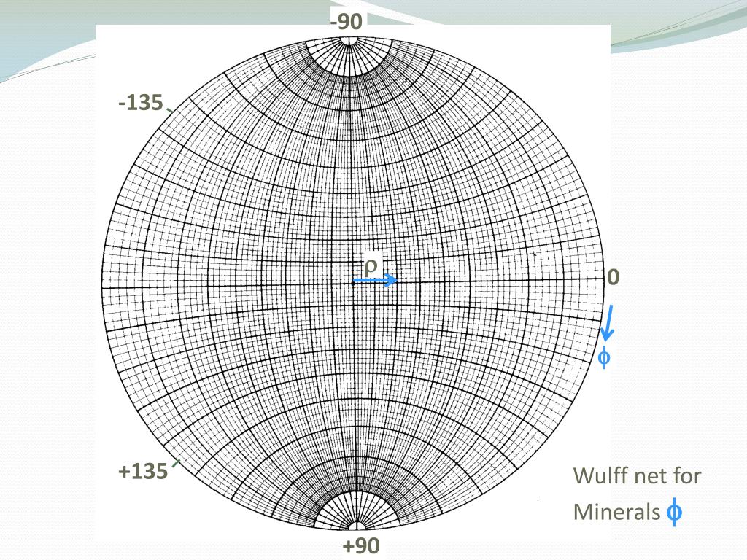747x560 pixels.
Task: Click the word 'Minerals' in caption
Action: [x=616, y=513]
